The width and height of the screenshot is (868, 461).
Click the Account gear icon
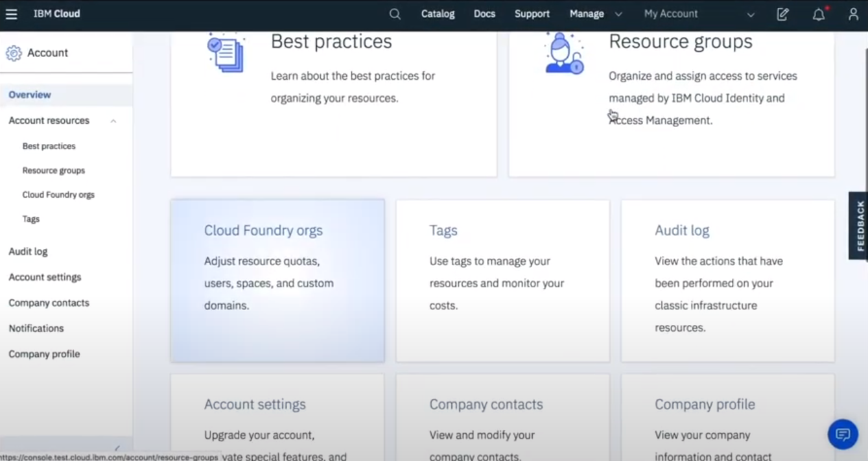tap(14, 53)
